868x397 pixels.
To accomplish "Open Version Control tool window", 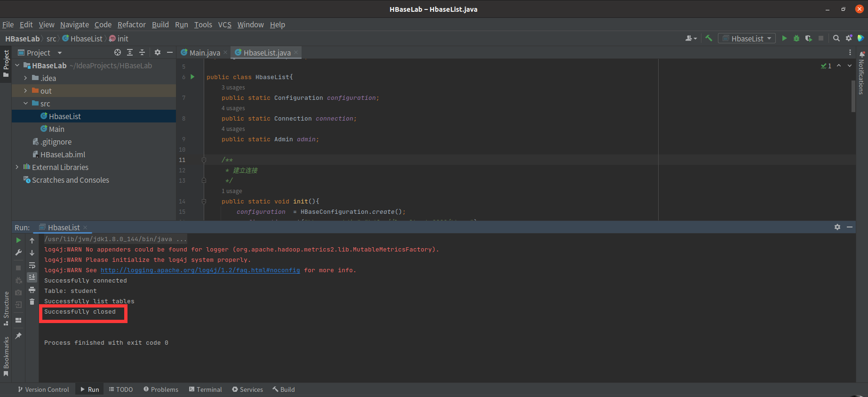I will [43, 389].
